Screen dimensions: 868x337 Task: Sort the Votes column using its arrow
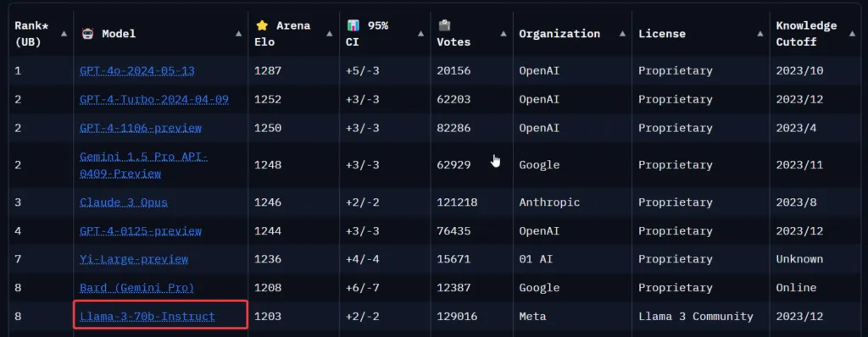[504, 34]
